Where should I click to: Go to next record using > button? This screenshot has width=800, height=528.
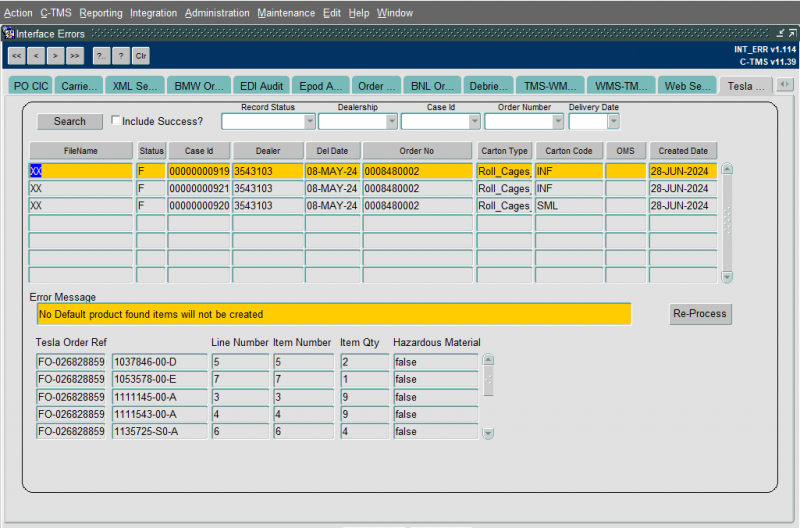click(55, 56)
